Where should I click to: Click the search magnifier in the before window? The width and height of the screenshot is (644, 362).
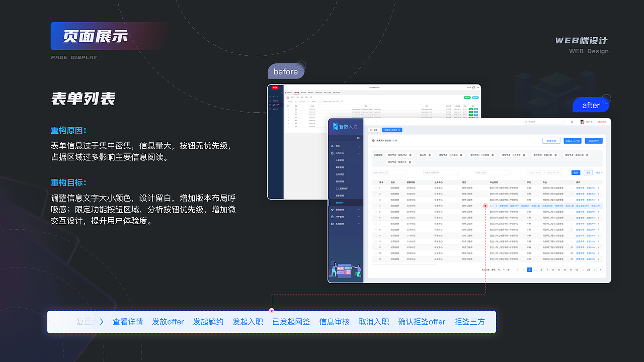(x=342, y=101)
